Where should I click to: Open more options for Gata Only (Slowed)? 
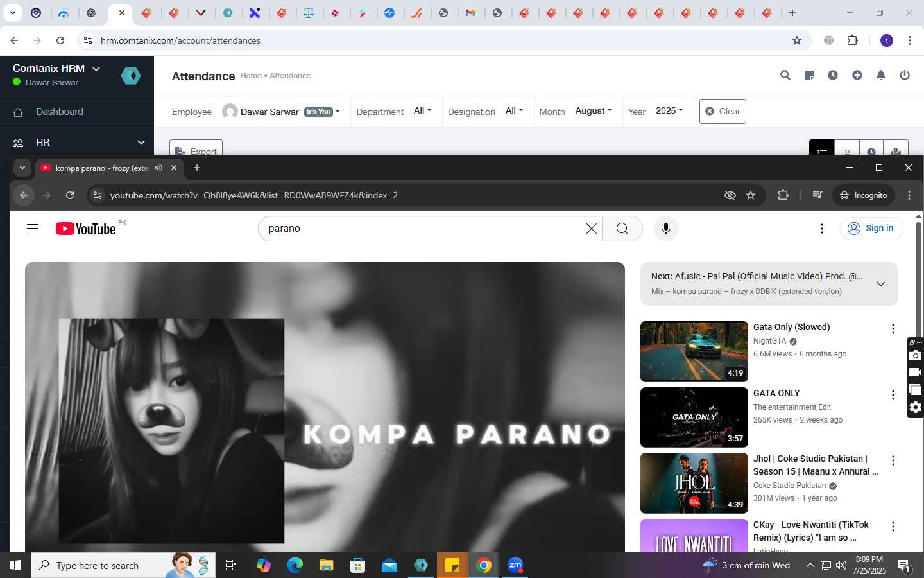893,329
